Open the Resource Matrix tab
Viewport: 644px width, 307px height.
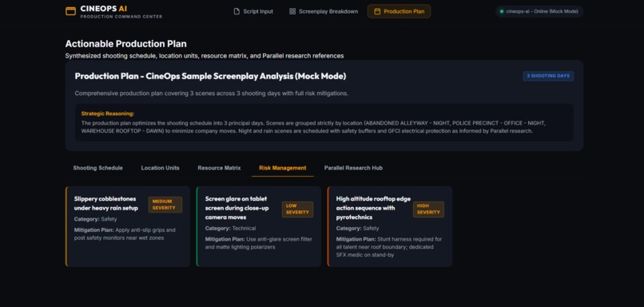click(219, 168)
